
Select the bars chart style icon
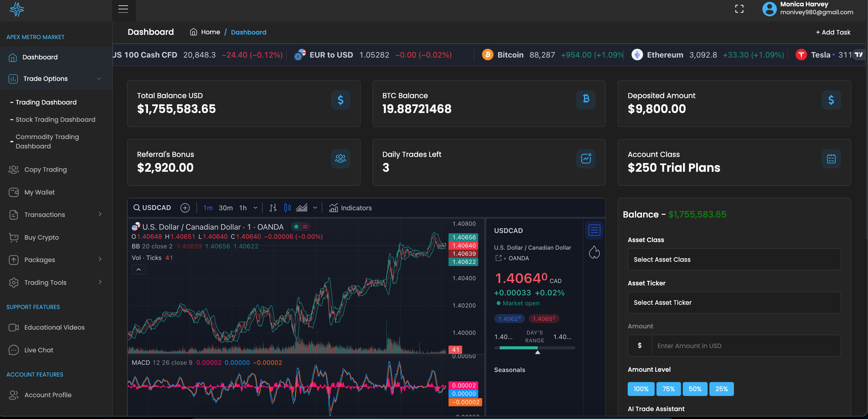273,208
